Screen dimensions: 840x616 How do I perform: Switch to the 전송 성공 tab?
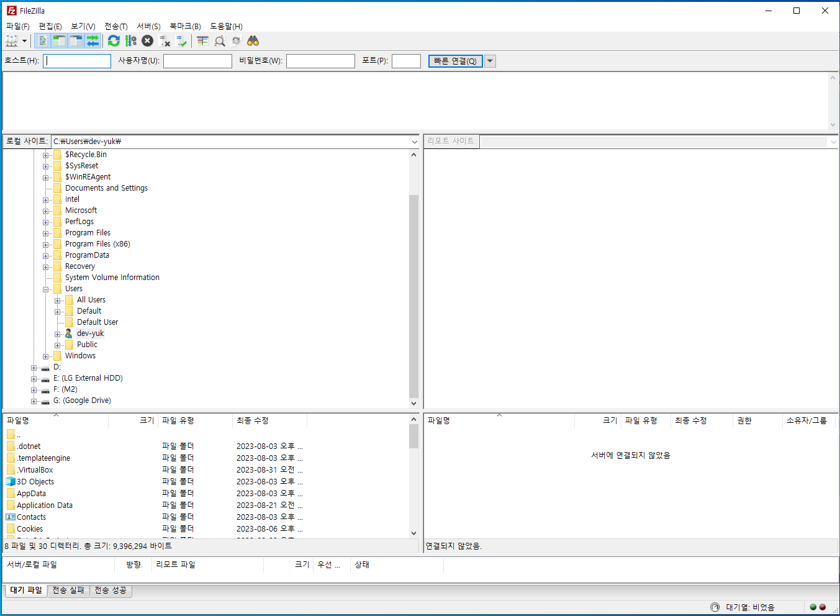tap(111, 590)
